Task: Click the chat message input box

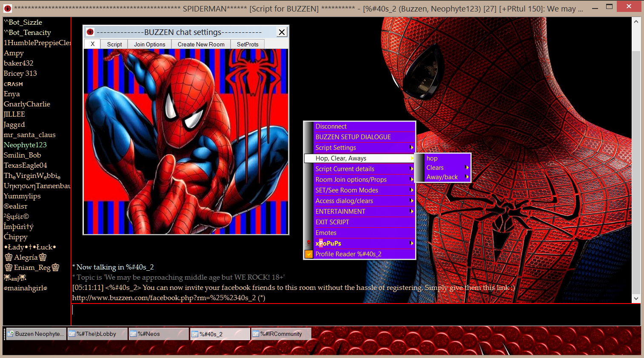Action: point(356,314)
